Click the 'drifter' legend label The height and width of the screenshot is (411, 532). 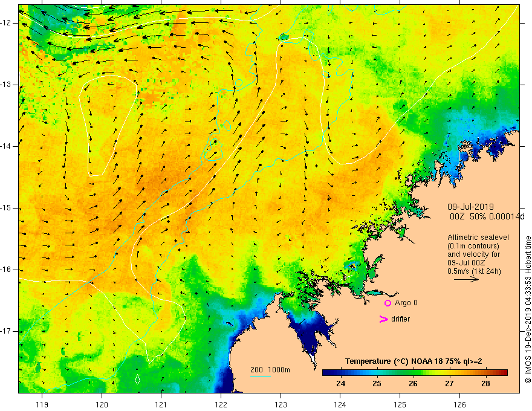[400, 319]
